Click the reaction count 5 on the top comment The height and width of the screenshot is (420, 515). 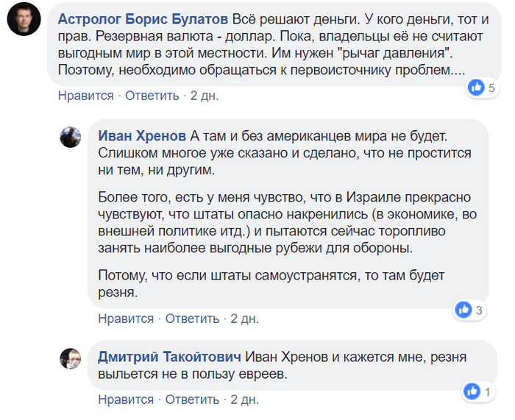pos(492,88)
